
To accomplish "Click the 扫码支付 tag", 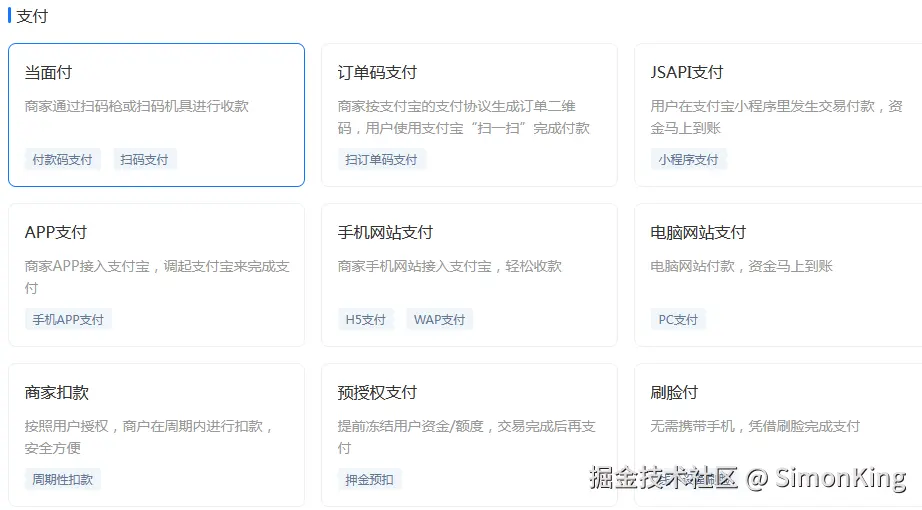I will (144, 159).
